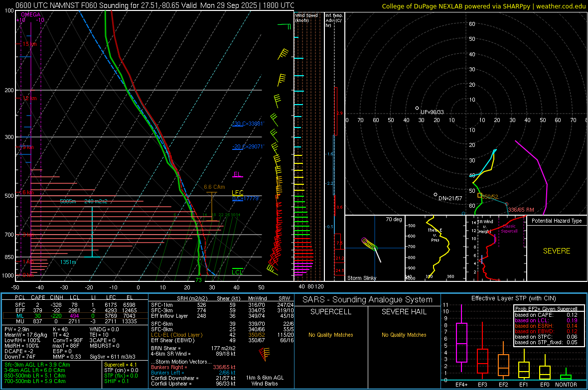Click the Eff Shear (EBWD) row label

click(x=173, y=340)
